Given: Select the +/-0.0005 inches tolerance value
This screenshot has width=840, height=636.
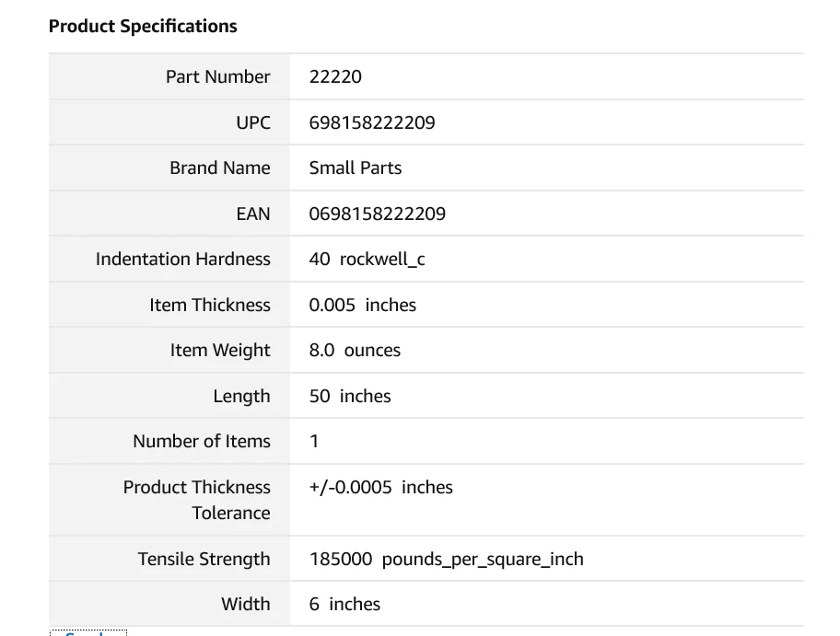Looking at the screenshot, I should coord(380,487).
